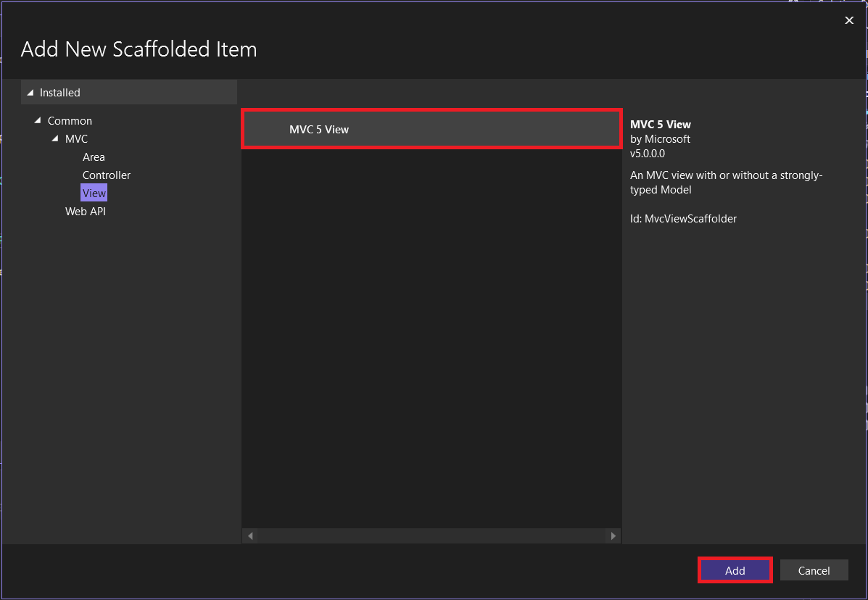Screen dimensions: 868x600
Task: Close the Add New Scaffolded Item dialog
Action: (x=849, y=20)
